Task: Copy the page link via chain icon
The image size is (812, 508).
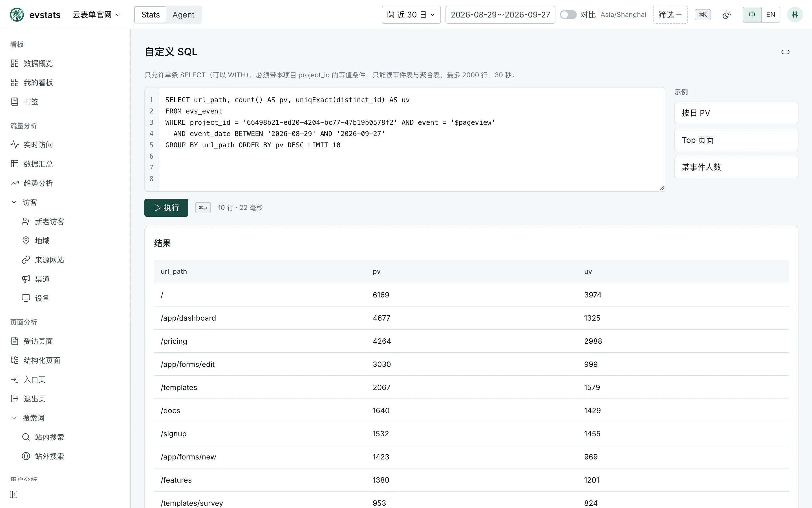Action: [785, 52]
